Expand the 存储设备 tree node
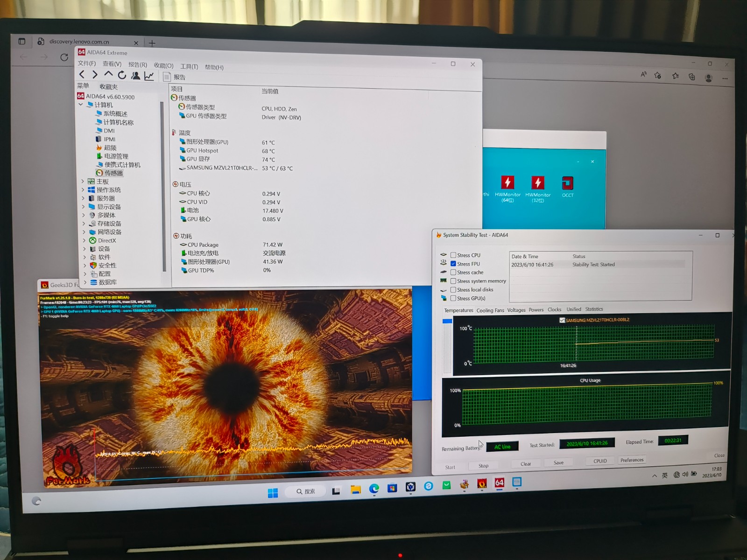The image size is (747, 560). (84, 223)
